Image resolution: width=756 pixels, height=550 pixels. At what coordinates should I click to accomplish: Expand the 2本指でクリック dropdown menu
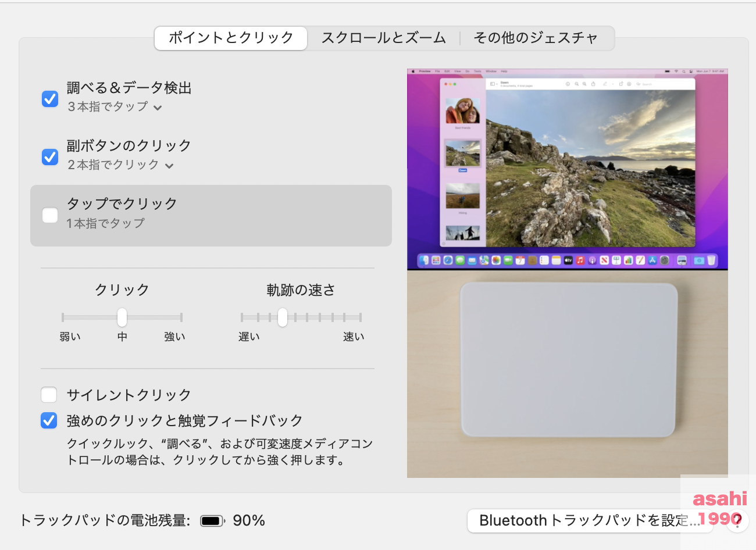[x=120, y=165]
